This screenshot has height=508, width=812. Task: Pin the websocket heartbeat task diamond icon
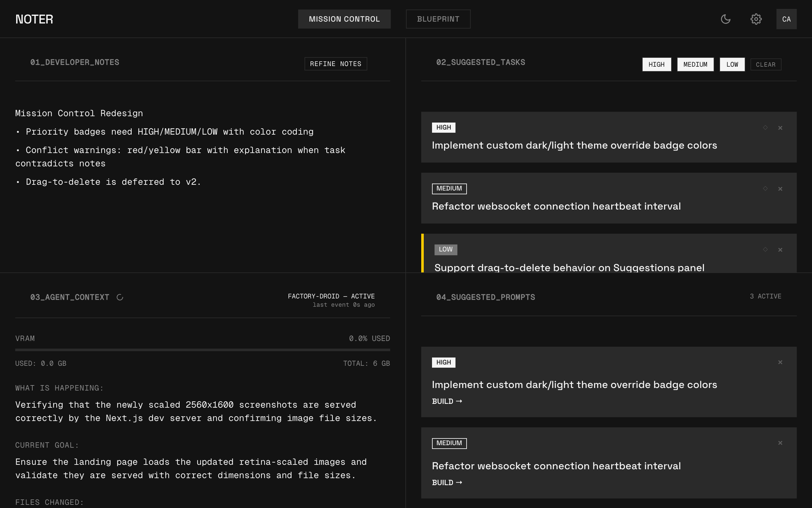tap(765, 189)
